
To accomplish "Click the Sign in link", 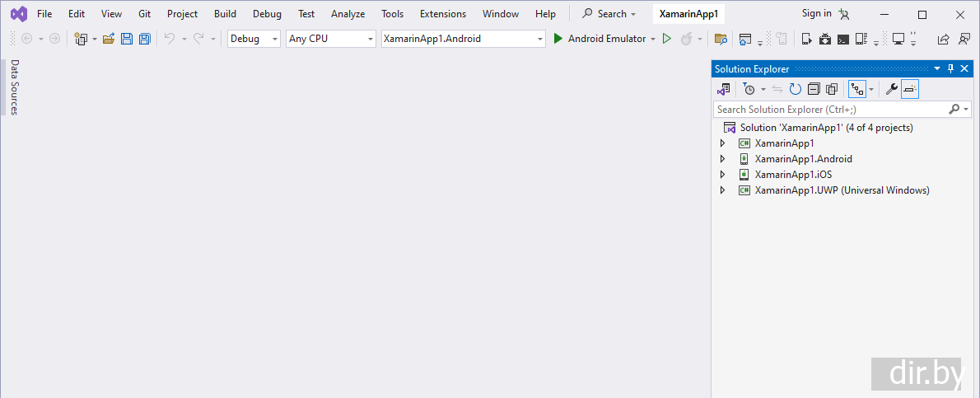I will pyautogui.click(x=816, y=13).
